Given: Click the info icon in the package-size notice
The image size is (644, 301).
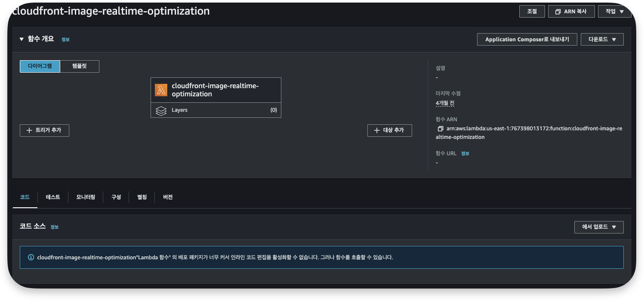Looking at the screenshot, I should pos(31,258).
